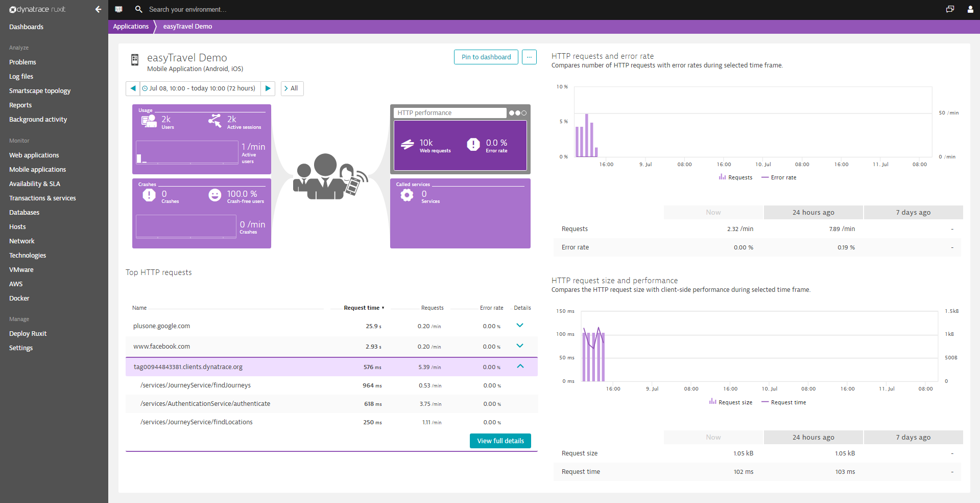This screenshot has height=503, width=980.
Task: Go to Applications breadcrumb
Action: tap(131, 27)
